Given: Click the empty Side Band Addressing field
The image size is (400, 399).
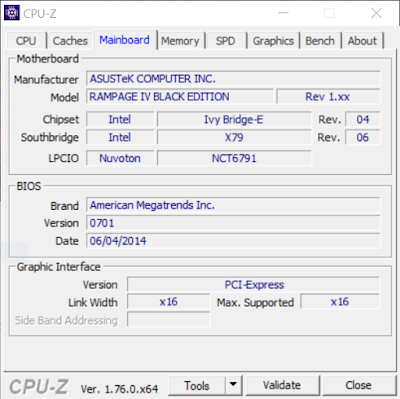Looking at the screenshot, I should (x=169, y=320).
